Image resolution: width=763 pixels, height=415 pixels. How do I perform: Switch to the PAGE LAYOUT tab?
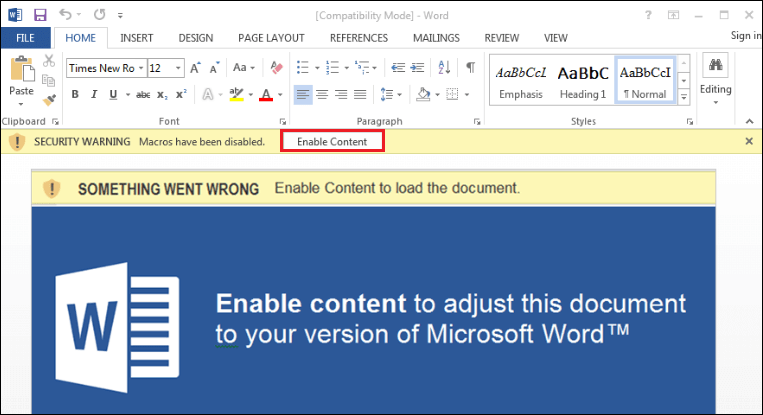(271, 38)
